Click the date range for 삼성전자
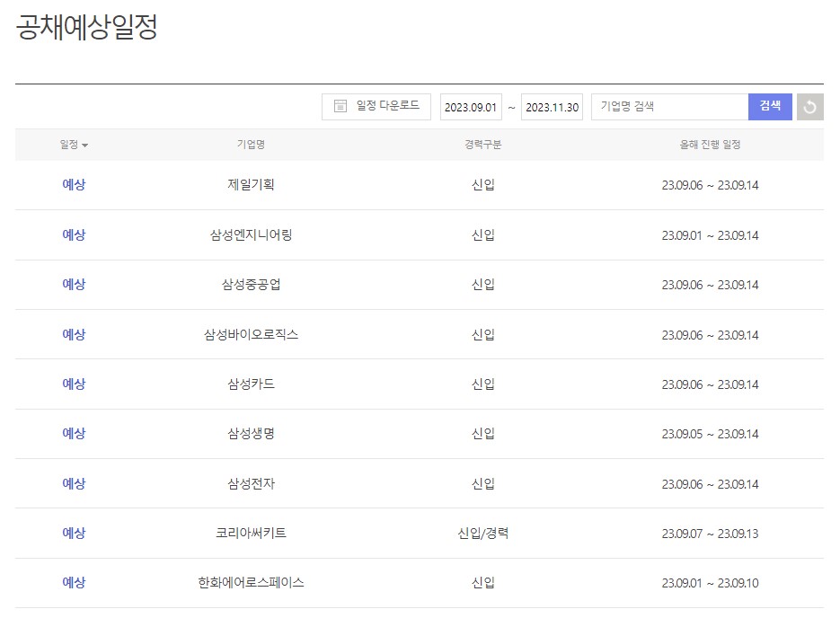The width and height of the screenshot is (840, 618). 710,484
